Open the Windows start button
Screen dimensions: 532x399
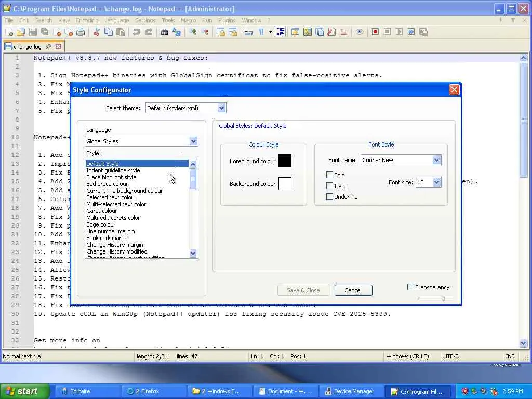pos(25,391)
